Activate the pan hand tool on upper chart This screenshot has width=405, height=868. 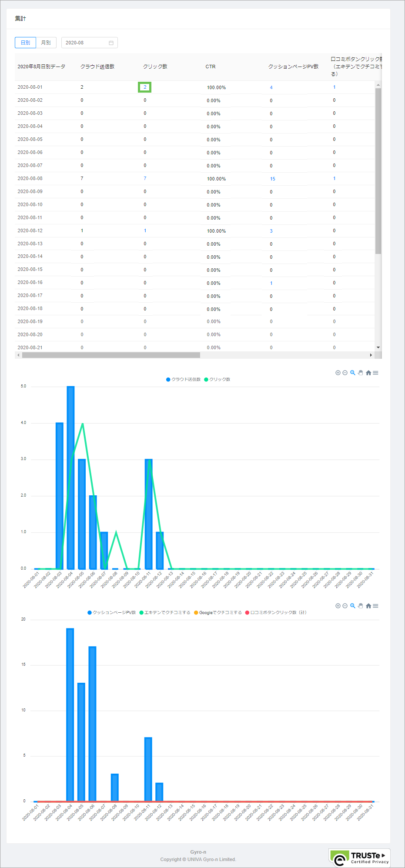360,373
